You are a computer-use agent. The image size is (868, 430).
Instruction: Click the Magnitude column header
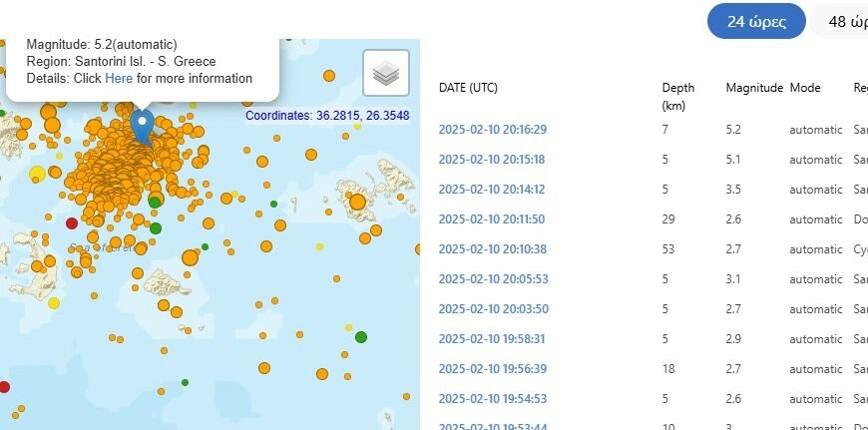(754, 88)
